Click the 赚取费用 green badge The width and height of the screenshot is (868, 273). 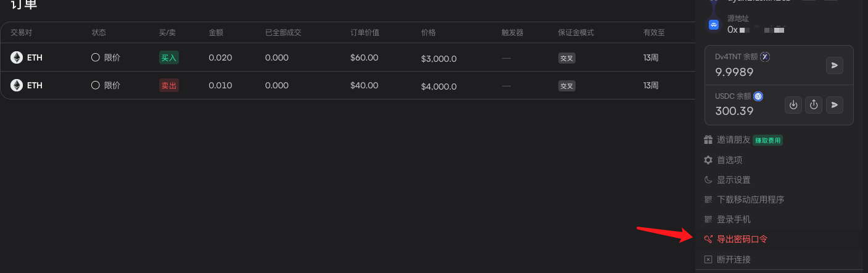[x=767, y=141]
